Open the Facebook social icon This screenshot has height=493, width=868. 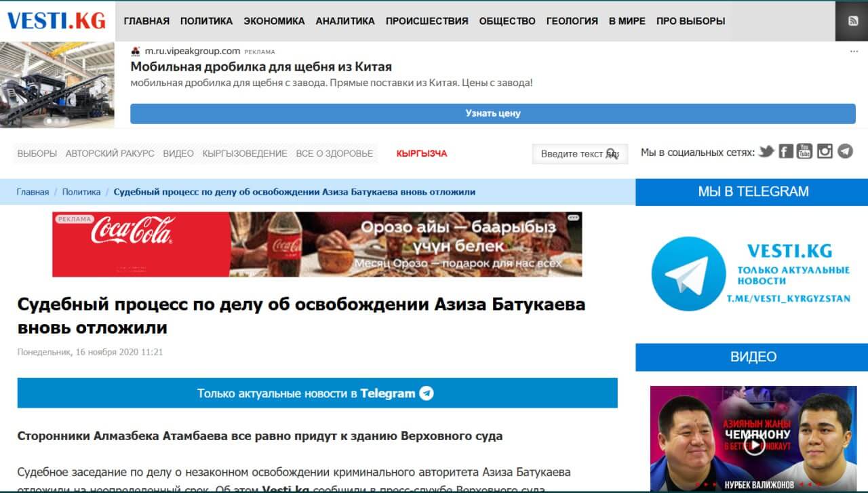(x=786, y=151)
